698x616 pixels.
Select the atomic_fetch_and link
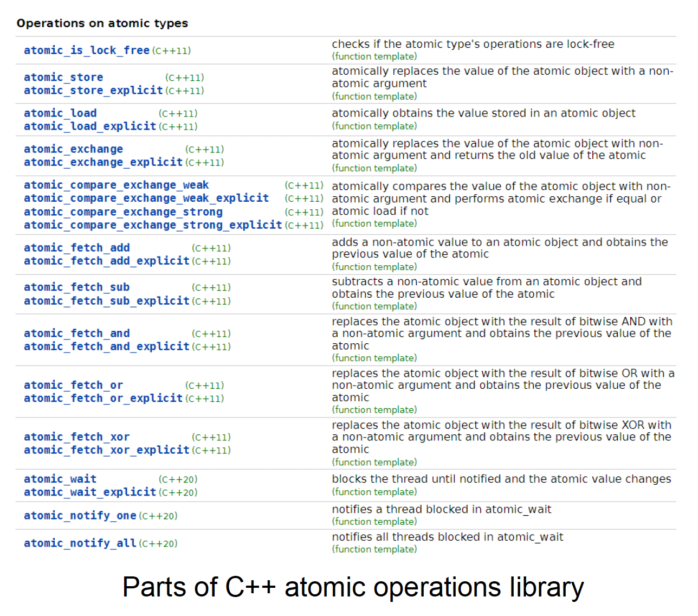pyautogui.click(x=76, y=333)
